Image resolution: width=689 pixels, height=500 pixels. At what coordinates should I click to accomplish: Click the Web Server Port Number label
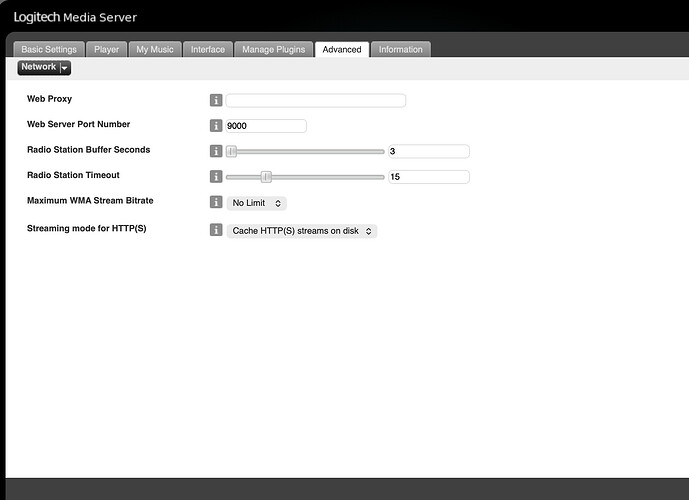(x=79, y=124)
